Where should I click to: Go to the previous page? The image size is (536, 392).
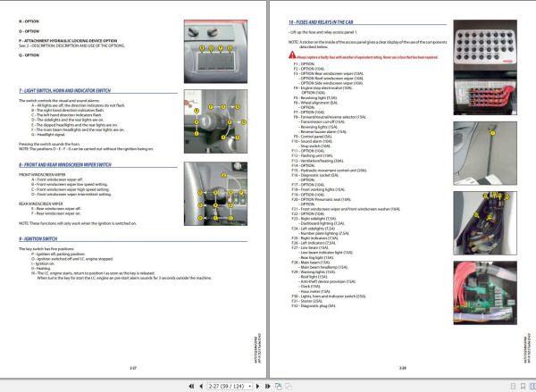pyautogui.click(x=201, y=386)
